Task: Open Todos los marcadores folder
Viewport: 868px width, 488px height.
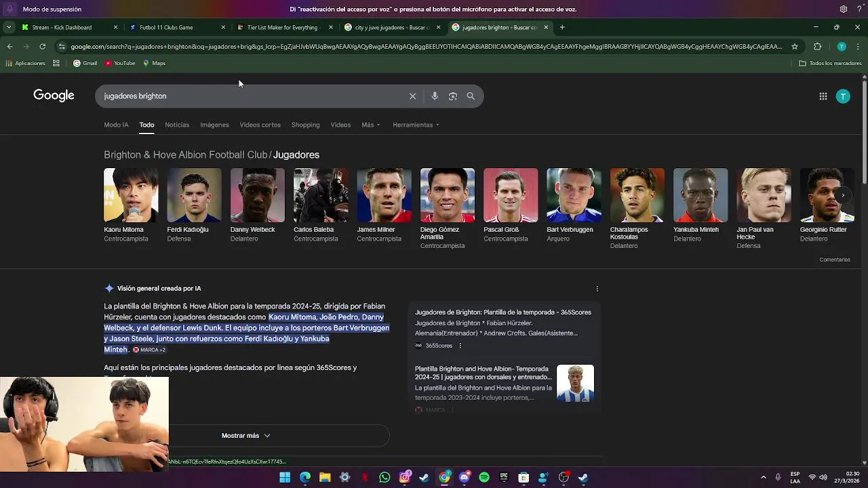Action: [x=830, y=63]
